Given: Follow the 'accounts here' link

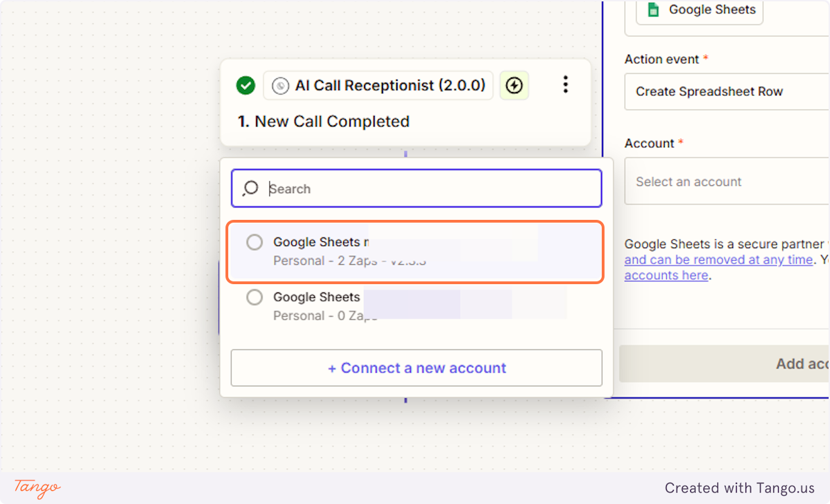Looking at the screenshot, I should (x=666, y=275).
